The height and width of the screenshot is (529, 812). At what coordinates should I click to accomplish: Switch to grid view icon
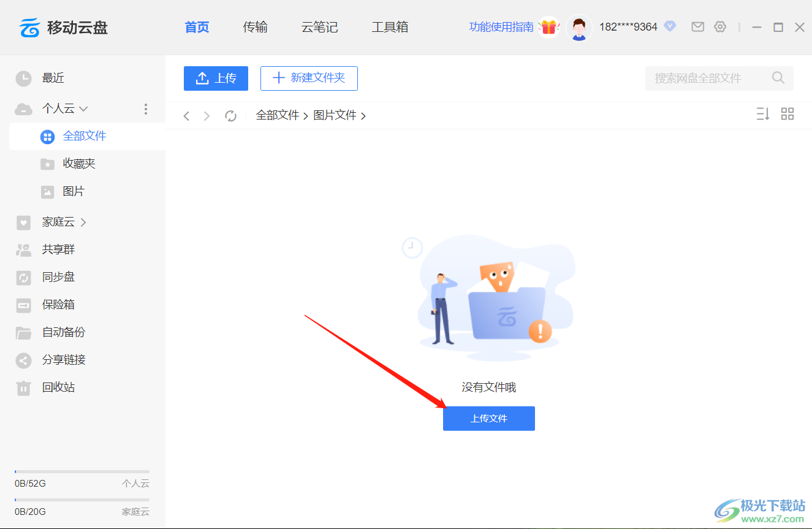coord(787,114)
